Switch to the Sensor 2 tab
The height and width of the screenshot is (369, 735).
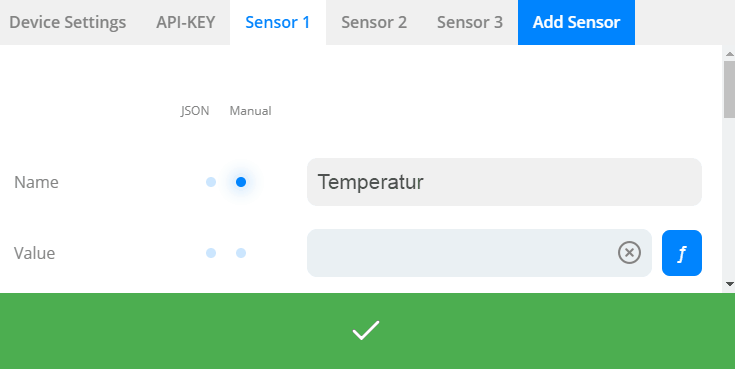pos(374,23)
